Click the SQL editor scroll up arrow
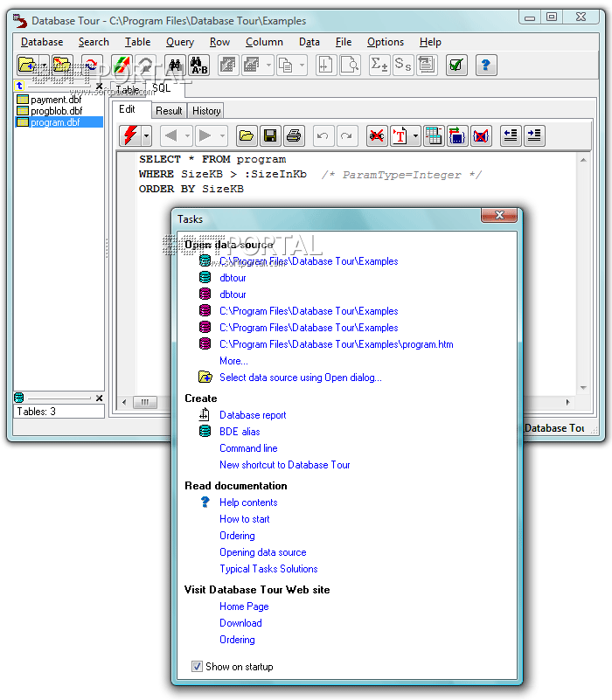This screenshot has height=700, width=612. tap(583, 160)
